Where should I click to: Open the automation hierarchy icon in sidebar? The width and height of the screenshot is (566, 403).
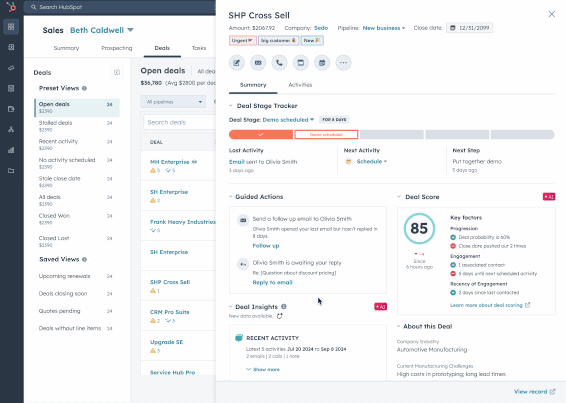click(11, 129)
